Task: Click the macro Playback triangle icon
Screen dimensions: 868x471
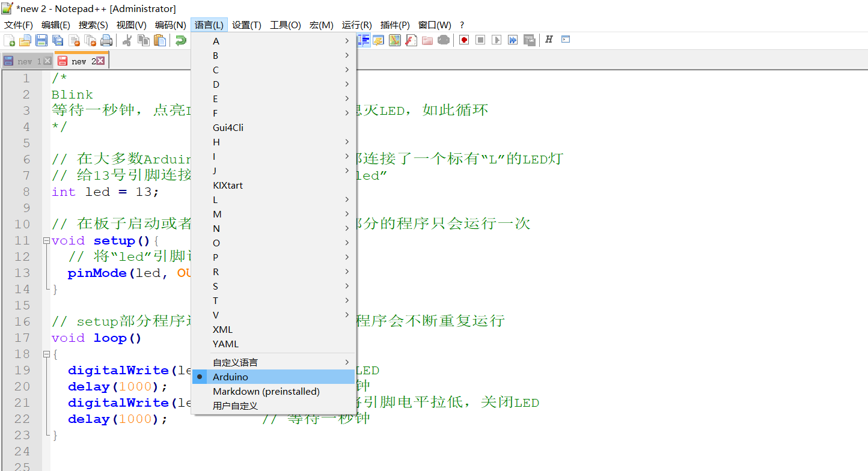Action: click(497, 40)
